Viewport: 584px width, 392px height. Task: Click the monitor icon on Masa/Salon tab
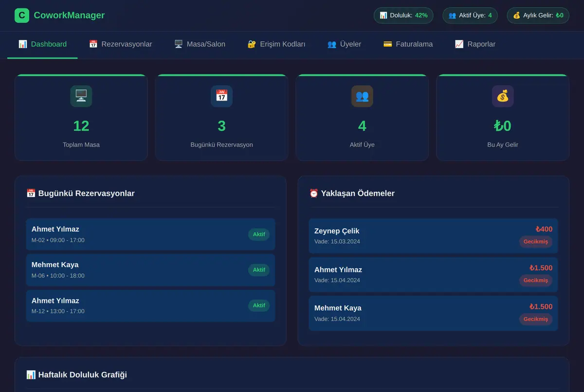(179, 44)
